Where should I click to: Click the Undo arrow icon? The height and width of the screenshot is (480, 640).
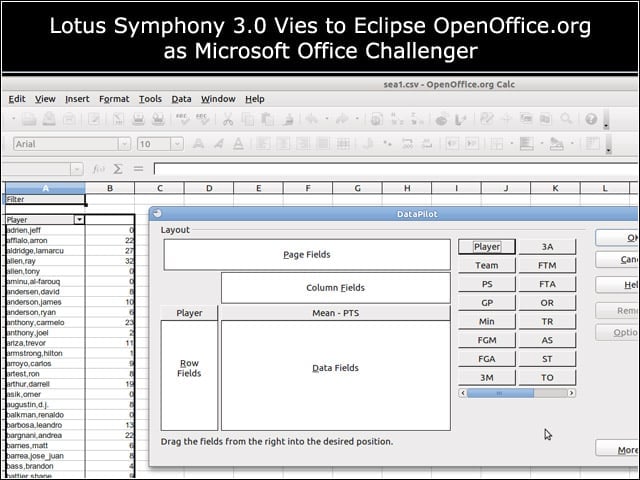click(312, 119)
